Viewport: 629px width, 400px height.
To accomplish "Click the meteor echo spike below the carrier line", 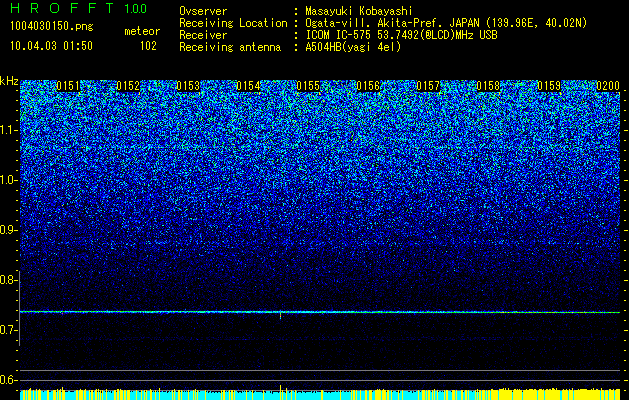I will [x=280, y=316].
